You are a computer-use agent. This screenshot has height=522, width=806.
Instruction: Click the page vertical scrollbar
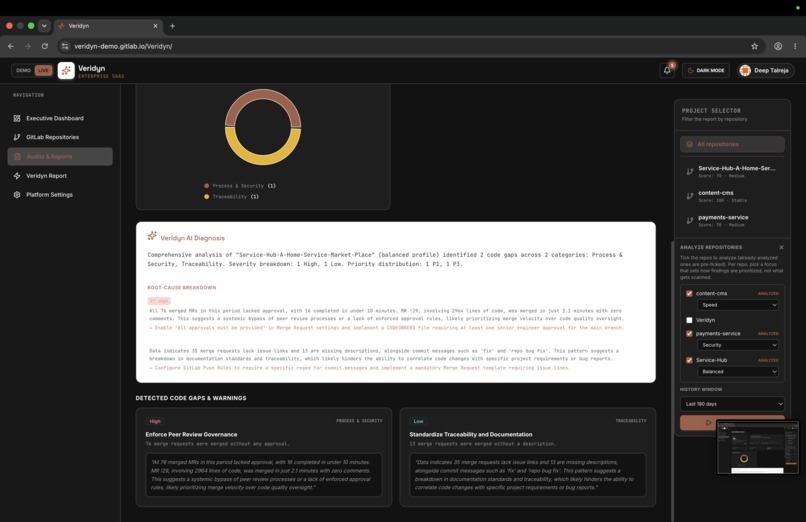click(x=672, y=380)
